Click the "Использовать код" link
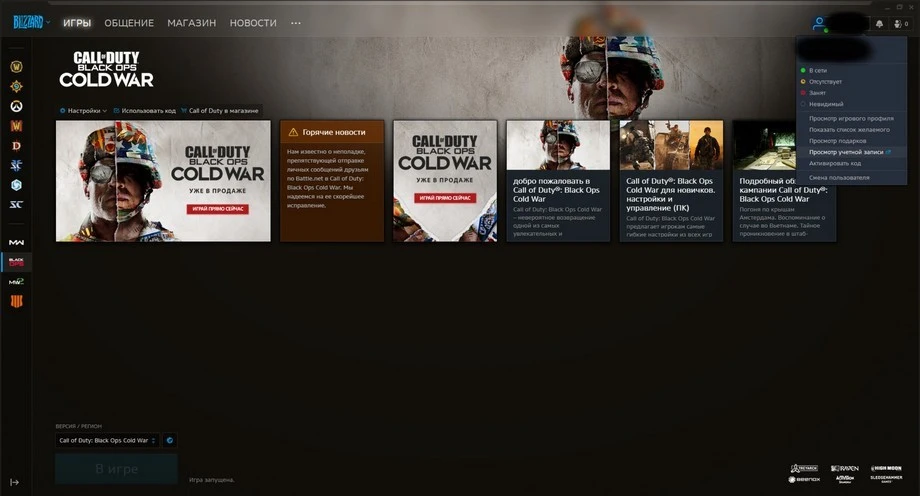Image resolution: width=920 pixels, height=496 pixels. (x=146, y=111)
